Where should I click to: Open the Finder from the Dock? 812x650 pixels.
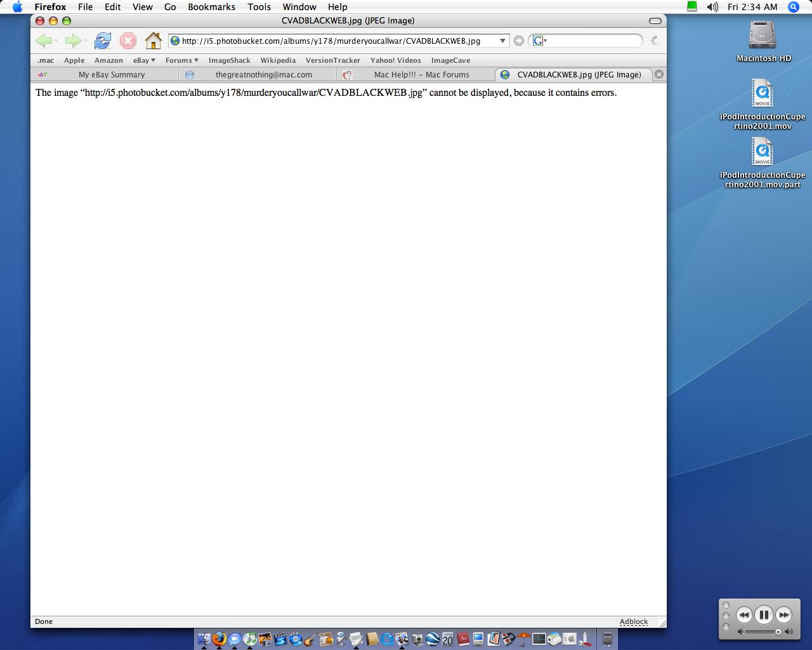[204, 639]
